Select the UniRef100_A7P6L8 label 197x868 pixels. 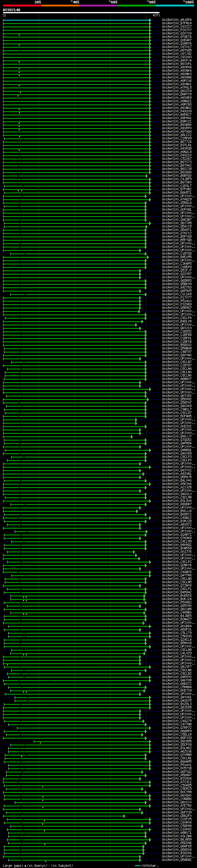[x=177, y=88]
